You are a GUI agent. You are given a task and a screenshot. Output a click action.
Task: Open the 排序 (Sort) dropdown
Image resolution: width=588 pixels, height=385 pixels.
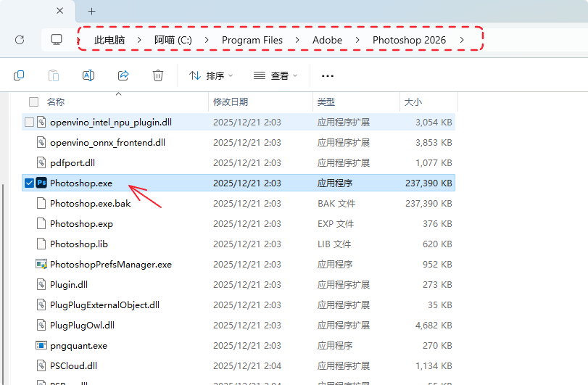pos(211,75)
